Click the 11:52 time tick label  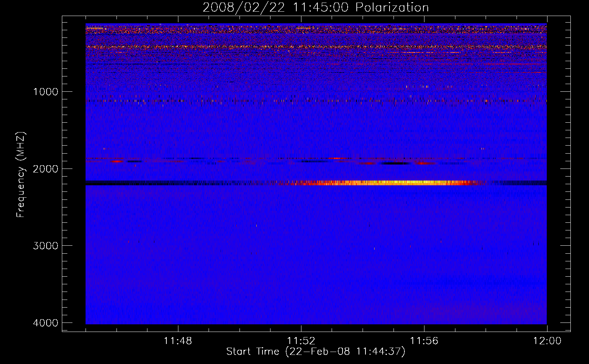pyautogui.click(x=301, y=341)
